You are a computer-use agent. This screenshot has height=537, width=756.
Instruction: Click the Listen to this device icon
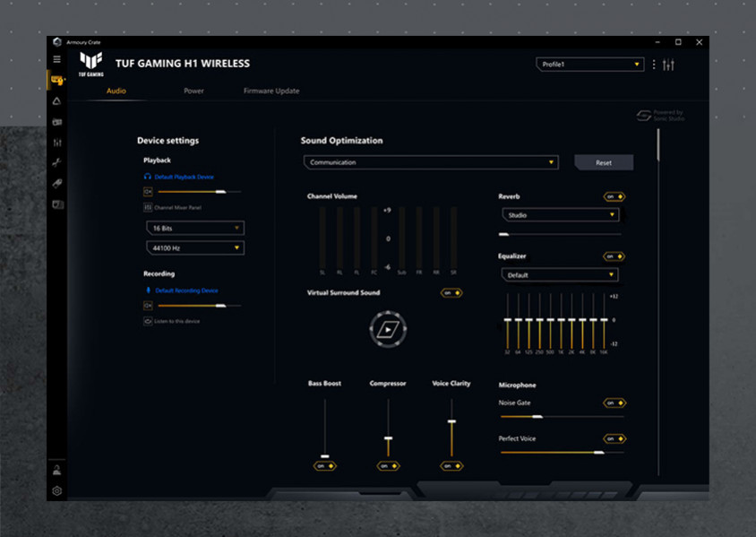tap(148, 321)
